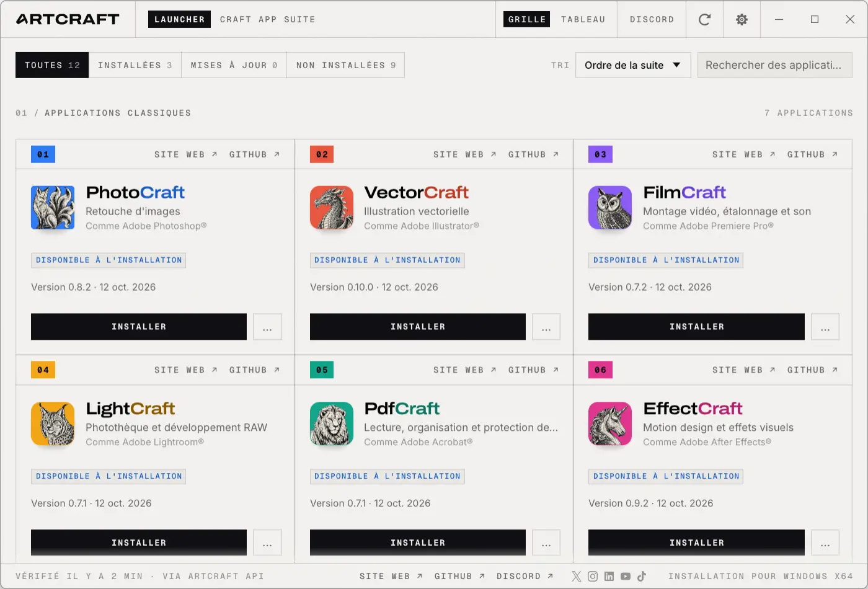
Task: Open settings with the gear icon
Action: coord(742,19)
